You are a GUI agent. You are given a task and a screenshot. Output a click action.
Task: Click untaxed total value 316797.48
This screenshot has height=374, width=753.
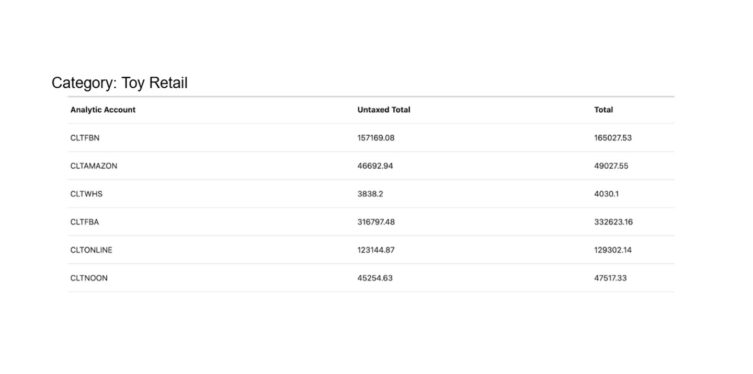click(376, 222)
